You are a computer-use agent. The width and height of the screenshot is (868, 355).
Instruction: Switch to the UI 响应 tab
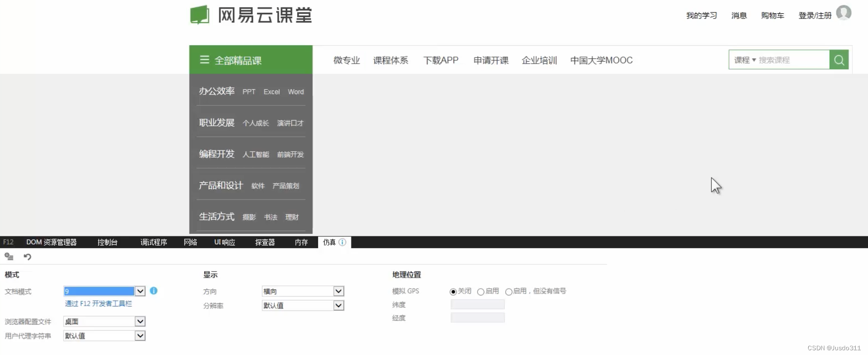(x=225, y=242)
